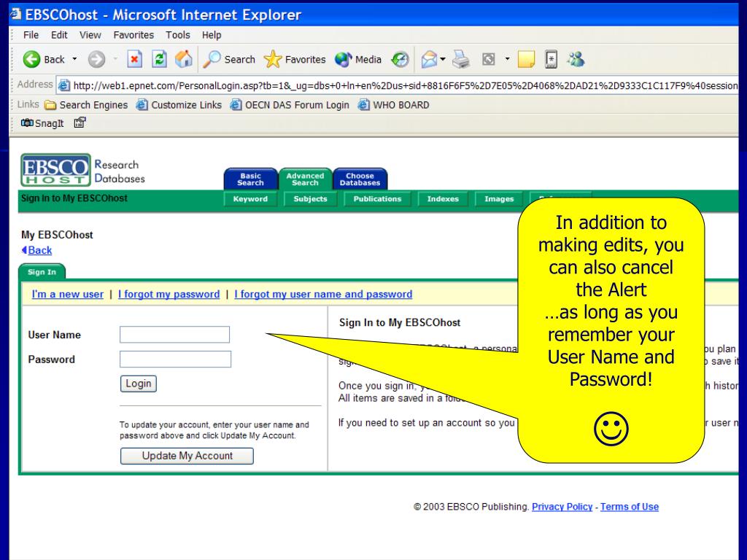Open the File menu

pyautogui.click(x=31, y=35)
